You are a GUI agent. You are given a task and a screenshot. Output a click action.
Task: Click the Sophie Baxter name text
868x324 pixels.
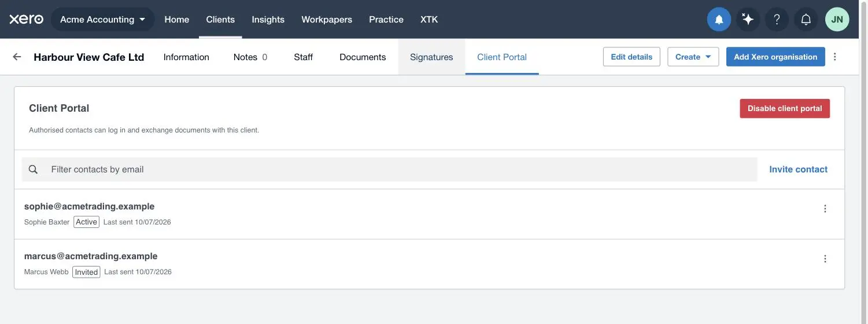coord(47,222)
